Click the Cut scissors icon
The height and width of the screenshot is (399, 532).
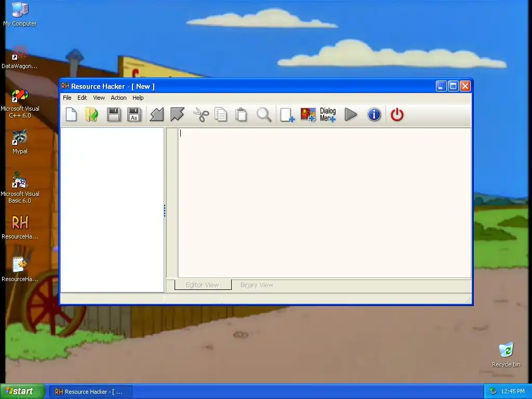pyautogui.click(x=201, y=115)
